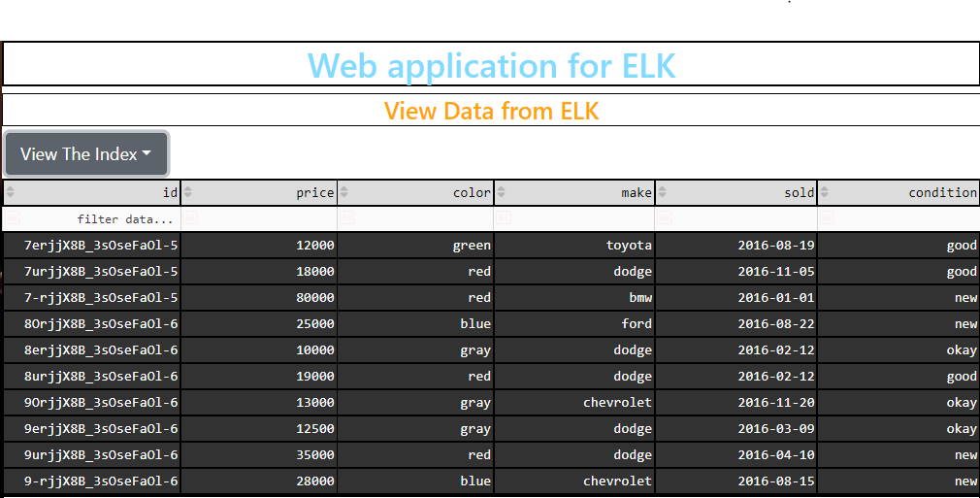
Task: Click the price cell 13000
Action: (259, 403)
